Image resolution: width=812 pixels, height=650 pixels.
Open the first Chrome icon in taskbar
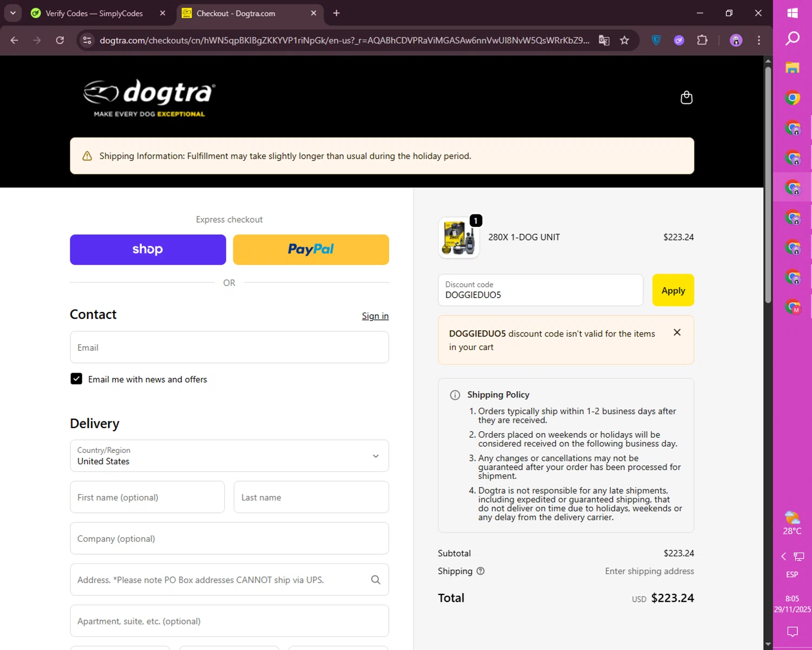tap(793, 98)
